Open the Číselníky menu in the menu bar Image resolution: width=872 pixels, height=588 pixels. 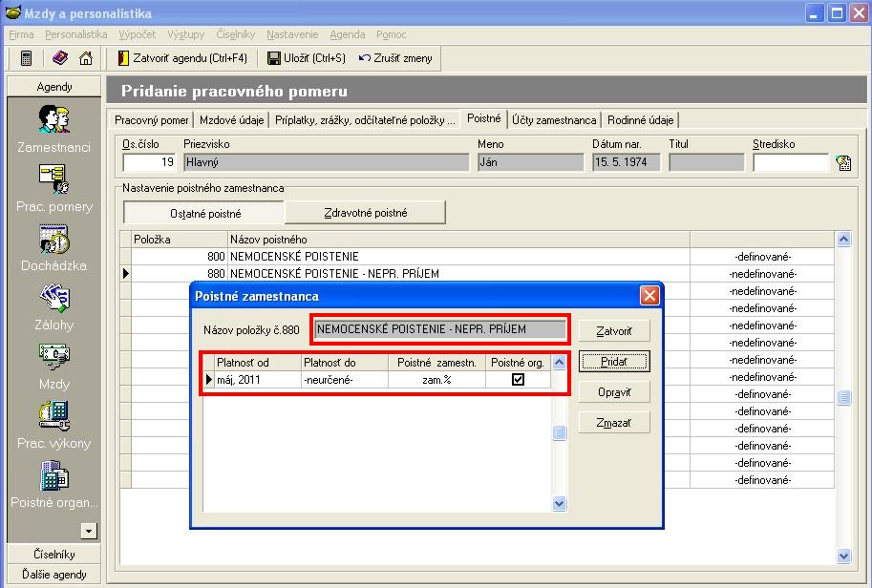[x=236, y=34]
